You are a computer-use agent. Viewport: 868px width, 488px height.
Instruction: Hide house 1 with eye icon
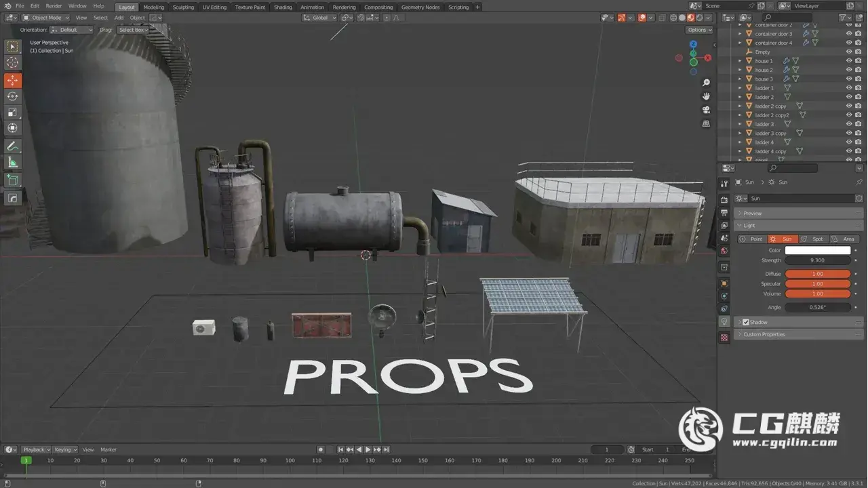[848, 60]
